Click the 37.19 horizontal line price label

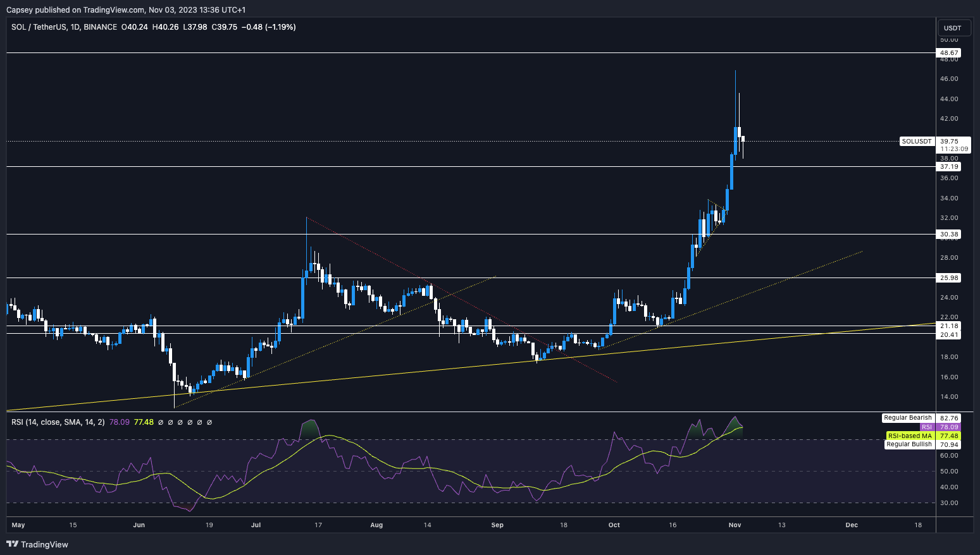(950, 167)
